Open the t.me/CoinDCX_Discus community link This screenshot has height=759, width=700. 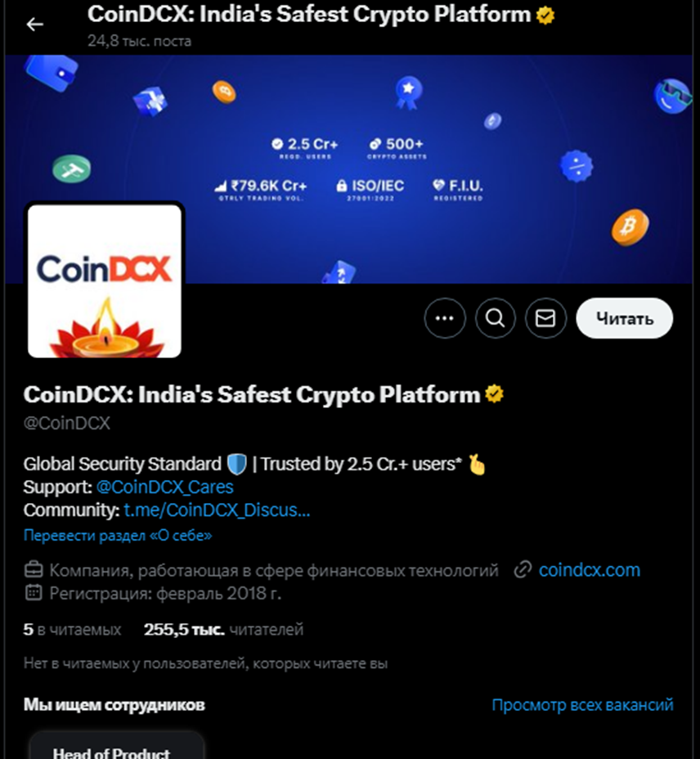point(217,510)
